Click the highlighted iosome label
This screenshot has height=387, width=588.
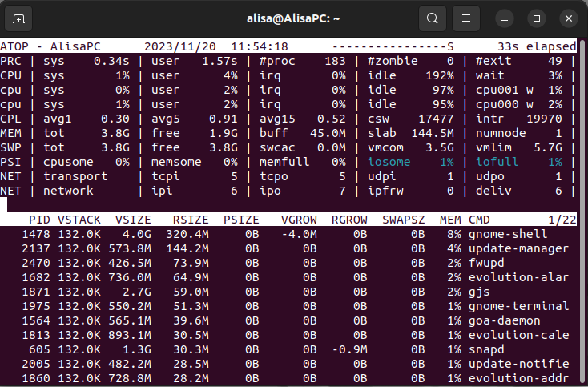tap(389, 162)
